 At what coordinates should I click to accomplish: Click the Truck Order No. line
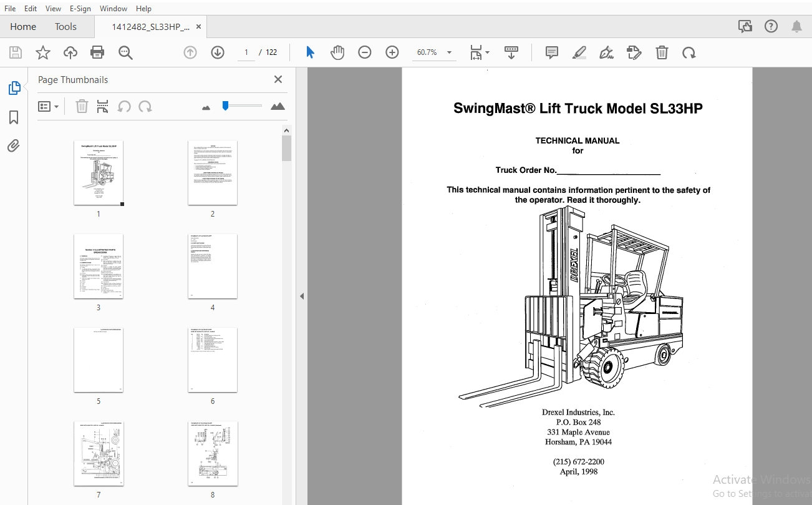pos(578,170)
